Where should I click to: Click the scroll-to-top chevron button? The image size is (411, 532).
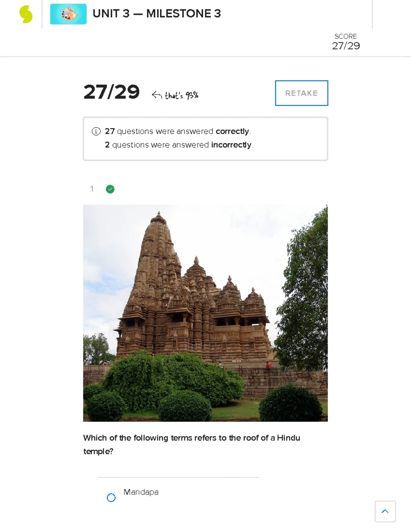[x=385, y=511]
